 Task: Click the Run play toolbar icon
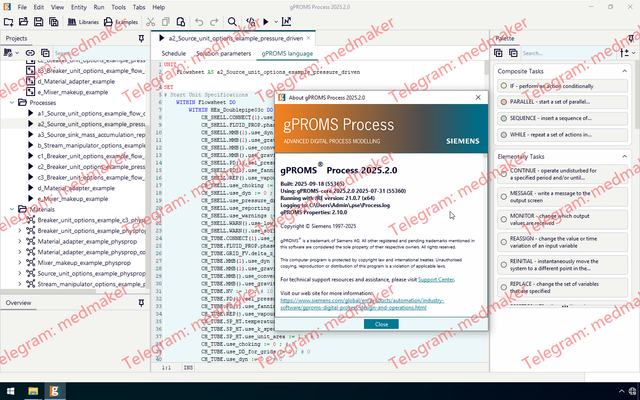(266, 22)
